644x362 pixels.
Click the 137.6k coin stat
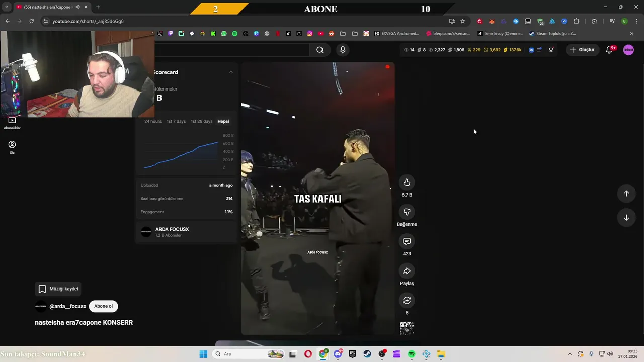pos(512,50)
